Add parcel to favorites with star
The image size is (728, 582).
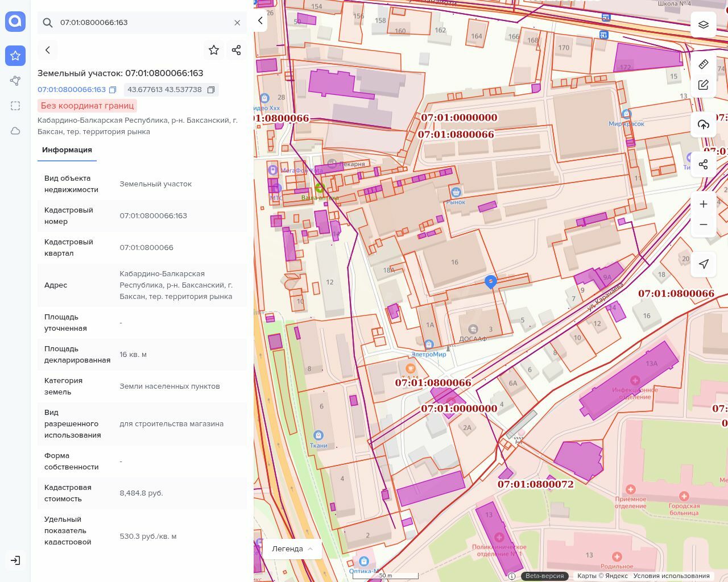[214, 50]
